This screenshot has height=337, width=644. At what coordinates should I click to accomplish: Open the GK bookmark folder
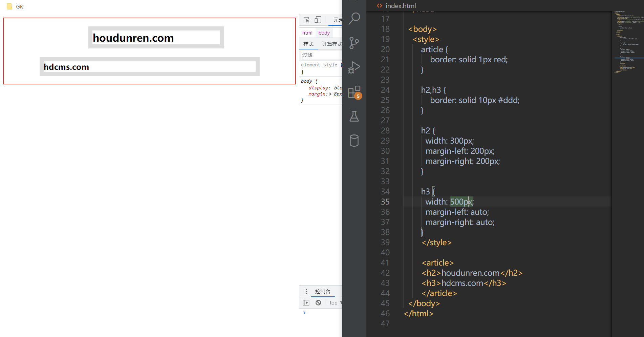click(x=15, y=6)
